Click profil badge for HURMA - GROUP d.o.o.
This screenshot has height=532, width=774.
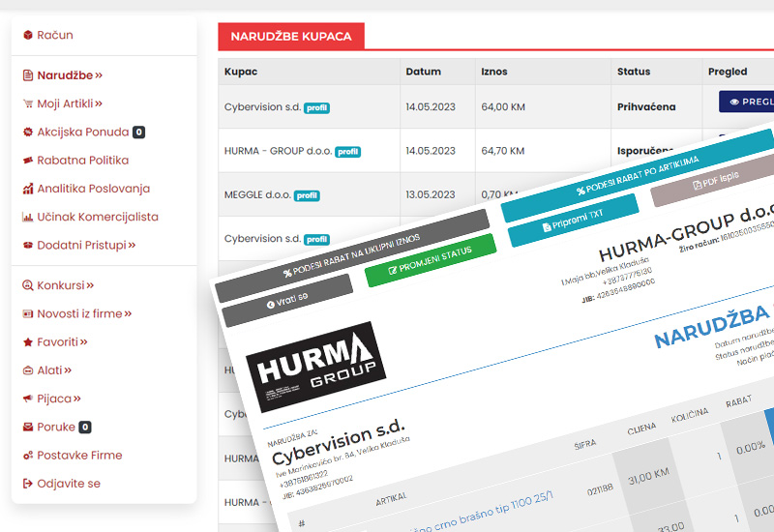(x=348, y=152)
